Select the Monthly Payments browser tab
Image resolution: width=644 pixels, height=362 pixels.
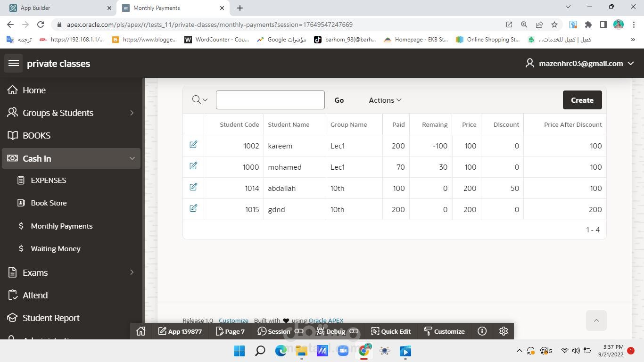(172, 8)
